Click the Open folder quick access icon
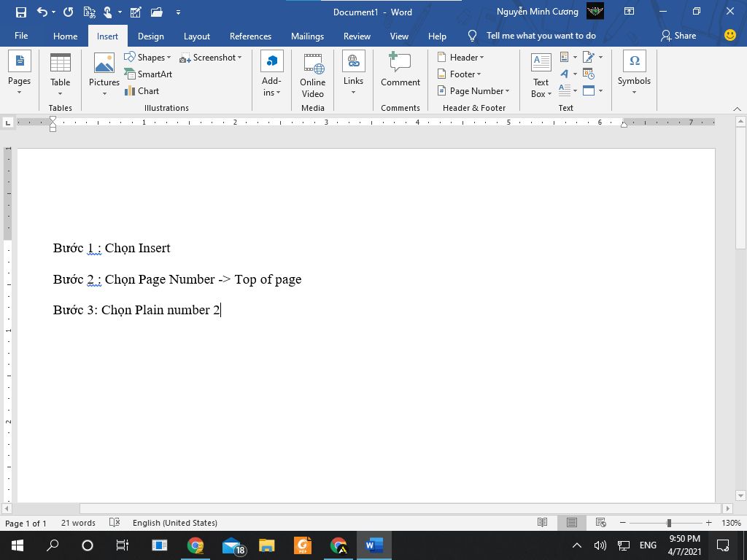747x560 pixels. click(x=157, y=12)
